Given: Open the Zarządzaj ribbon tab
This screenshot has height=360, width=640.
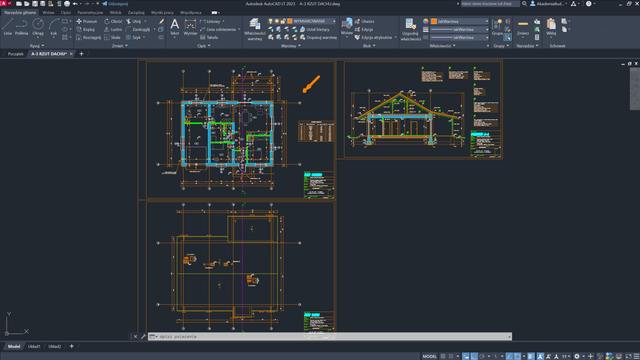Looking at the screenshot, I should pyautogui.click(x=136, y=13).
